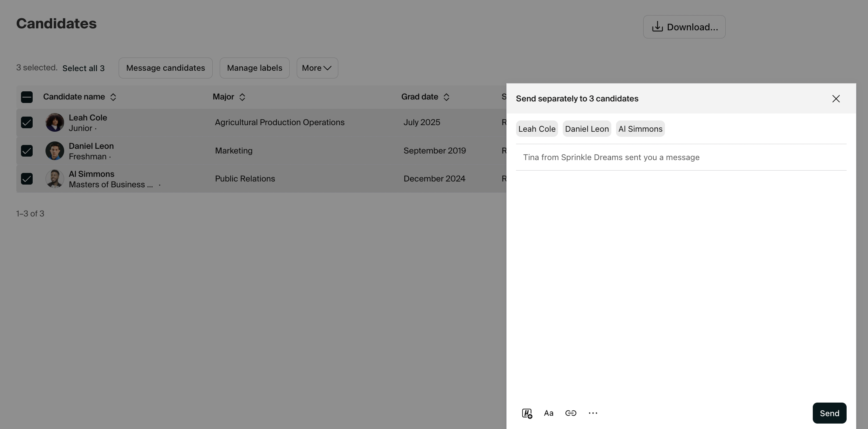
Task: Sort by Major column arrows
Action: coord(242,97)
